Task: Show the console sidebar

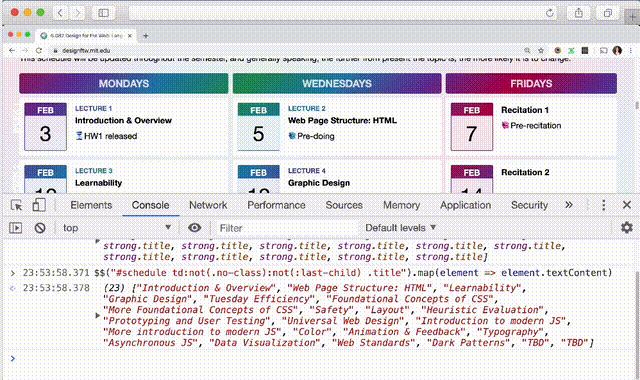Action: tap(16, 228)
